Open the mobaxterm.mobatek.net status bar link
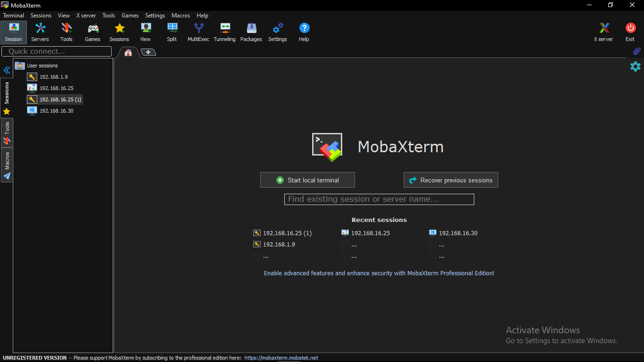This screenshot has height=362, width=644. 281,358
